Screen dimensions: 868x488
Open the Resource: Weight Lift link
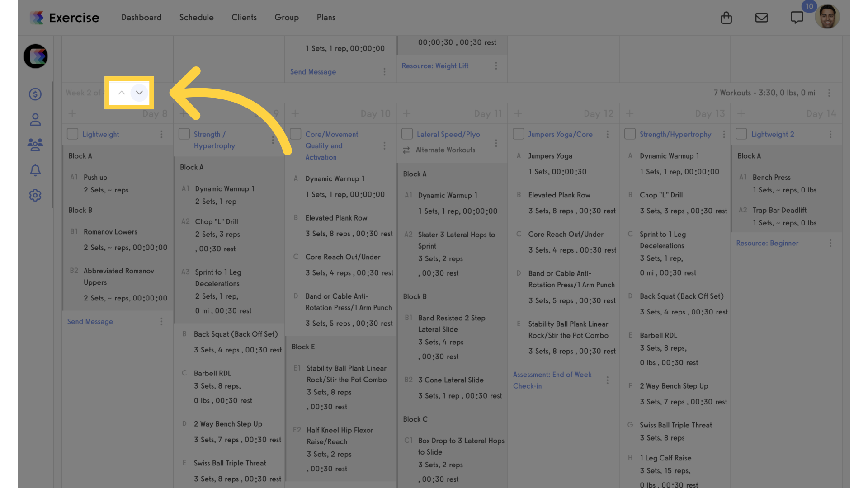click(435, 66)
